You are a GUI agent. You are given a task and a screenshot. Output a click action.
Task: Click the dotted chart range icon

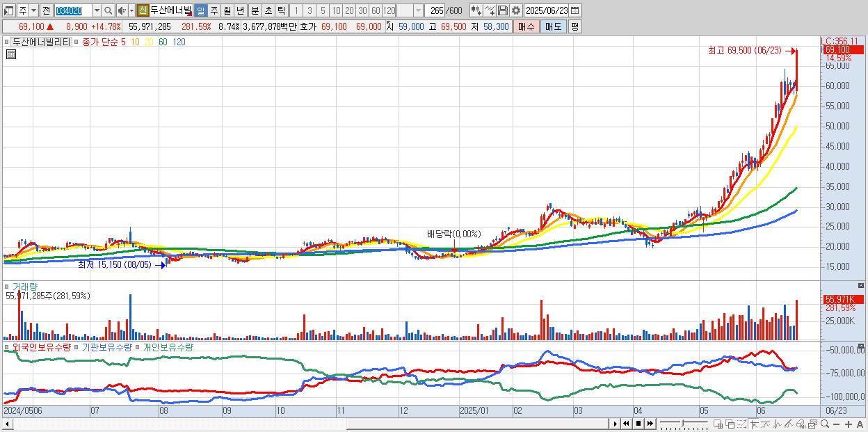point(741,424)
